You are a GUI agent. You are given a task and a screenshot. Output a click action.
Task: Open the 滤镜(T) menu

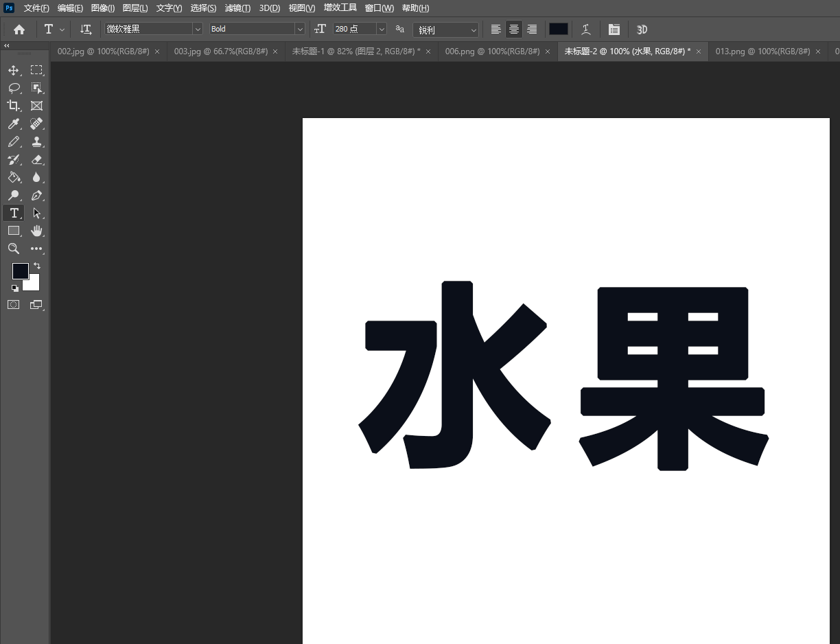coord(237,8)
